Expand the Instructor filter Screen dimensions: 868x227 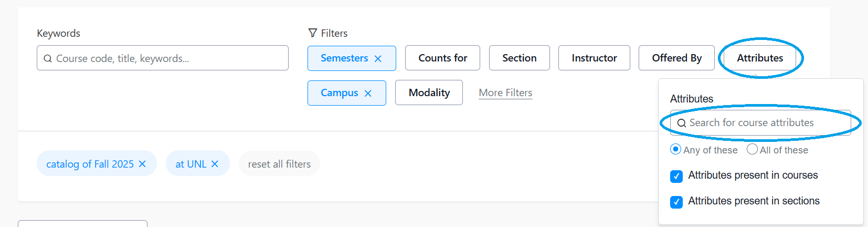(x=594, y=58)
